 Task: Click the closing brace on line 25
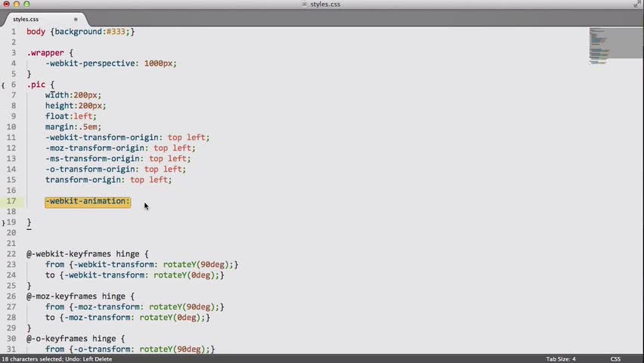click(x=29, y=286)
